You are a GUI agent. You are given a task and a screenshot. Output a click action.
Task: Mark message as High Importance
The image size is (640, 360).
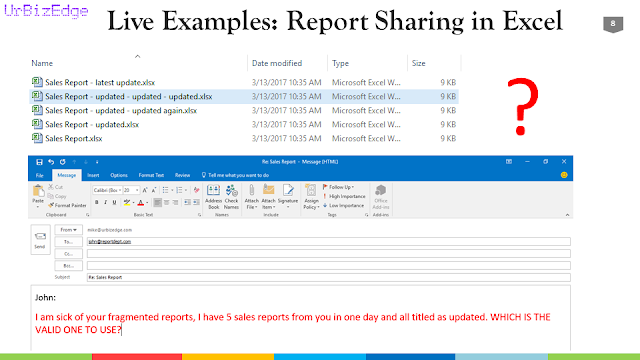pos(344,196)
